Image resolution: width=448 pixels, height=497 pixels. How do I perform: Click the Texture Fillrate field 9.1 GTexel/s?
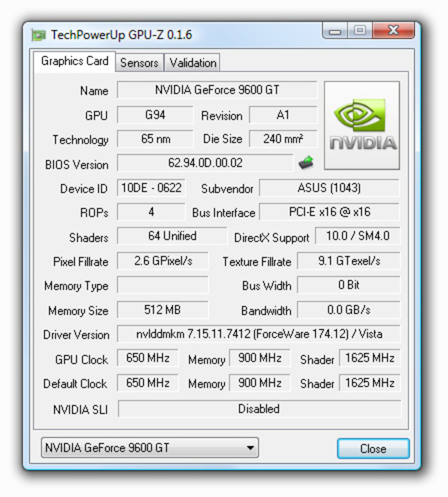coord(349,261)
